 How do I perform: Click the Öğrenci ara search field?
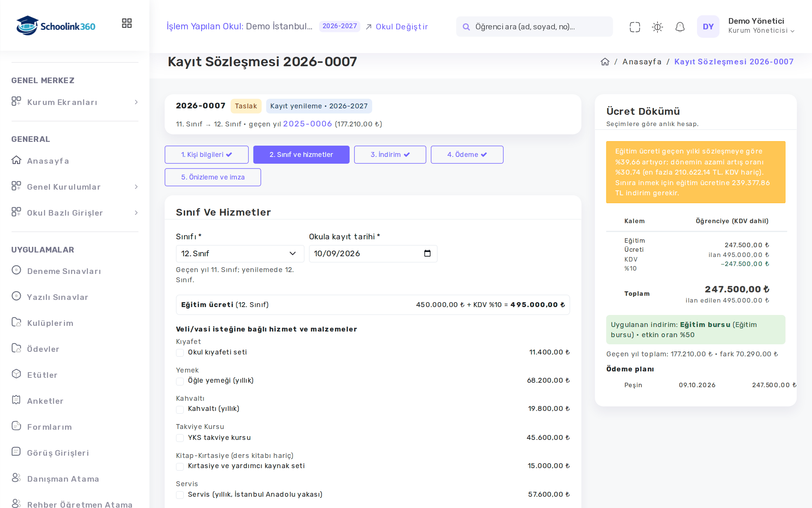(x=534, y=27)
